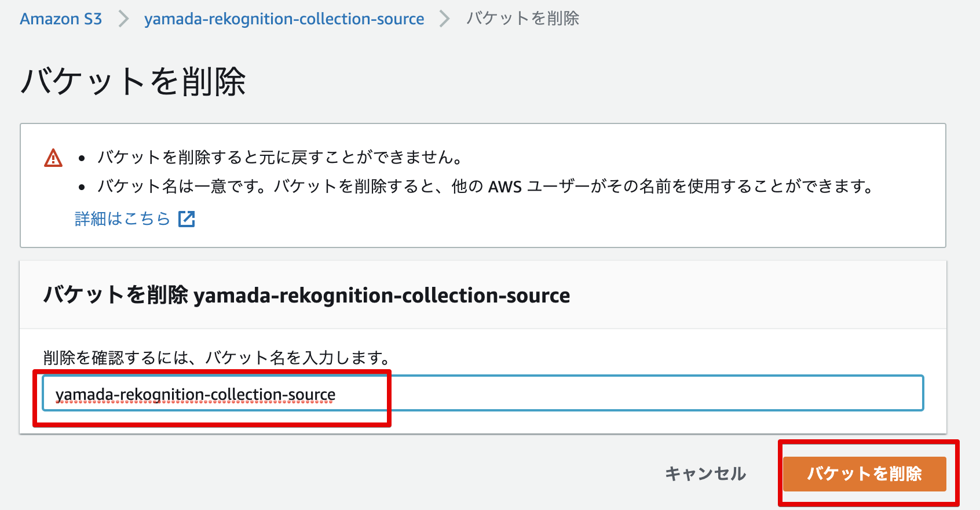Click the 削除を確認するには field label
980x510 pixels.
(216, 358)
